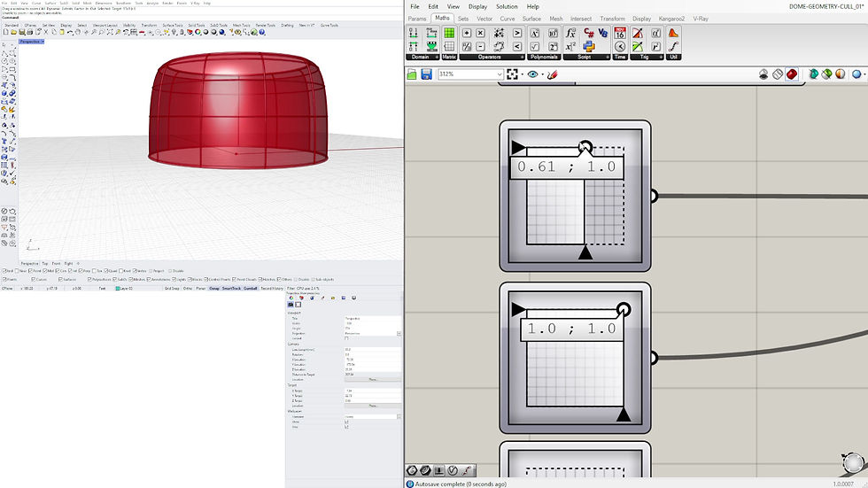Toggle the Near osnap checkbox
The height and width of the screenshot is (488, 868).
17,270
